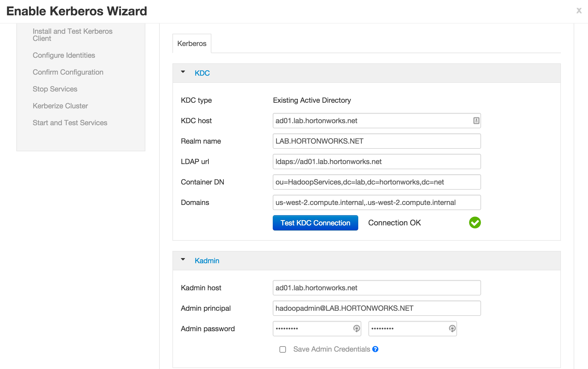The width and height of the screenshot is (588, 369).
Task: Click the green Connection OK checkmark icon
Action: click(x=475, y=223)
